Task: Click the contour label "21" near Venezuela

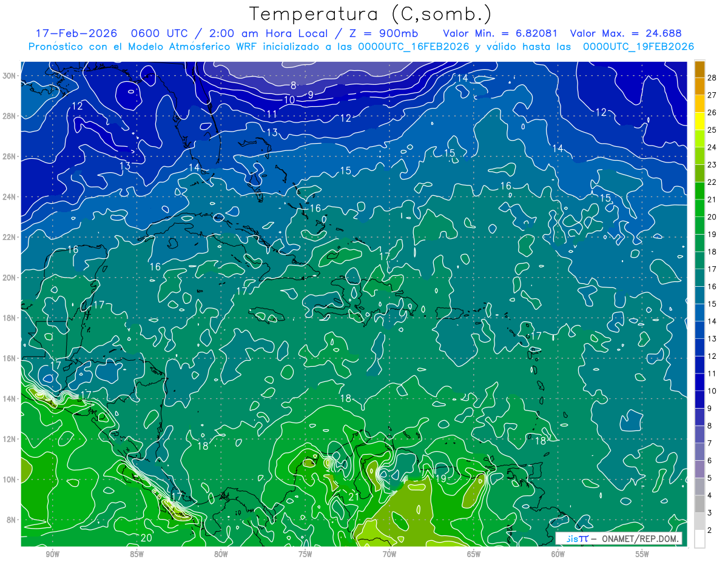Action: pos(354,497)
